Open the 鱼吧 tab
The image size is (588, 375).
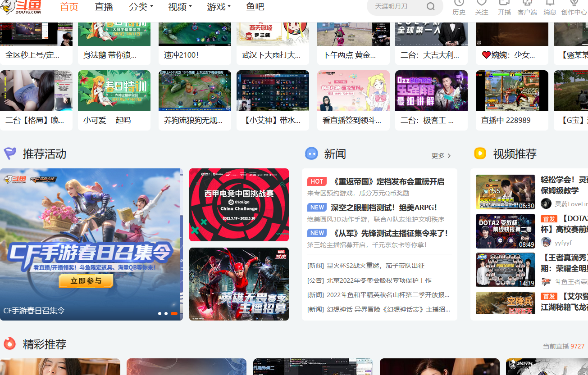255,7
